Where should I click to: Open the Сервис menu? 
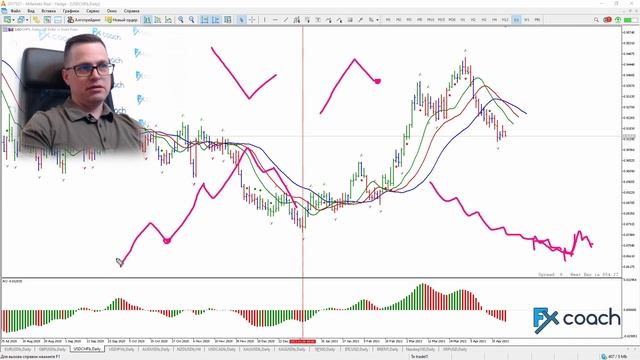click(93, 11)
